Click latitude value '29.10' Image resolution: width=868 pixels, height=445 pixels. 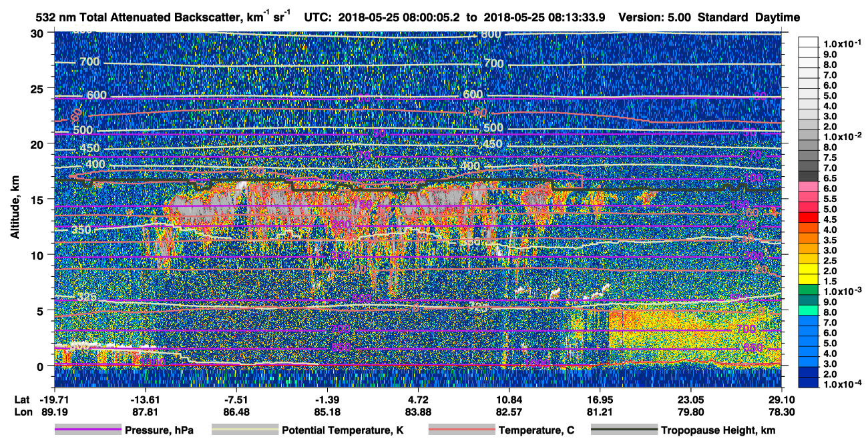(782, 399)
